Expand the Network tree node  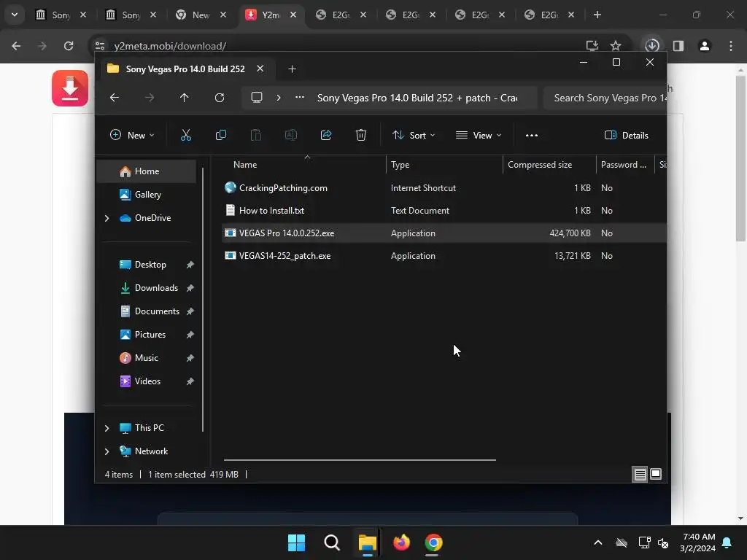[107, 451]
